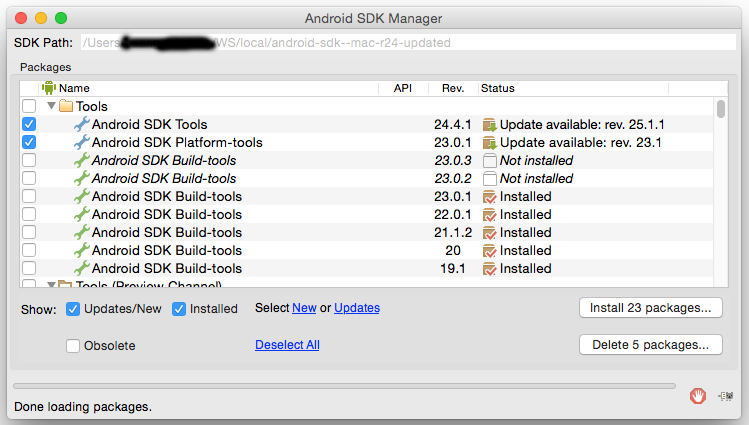The width and height of the screenshot is (749, 425).
Task: Click the green zoom window button
Action: point(61,18)
